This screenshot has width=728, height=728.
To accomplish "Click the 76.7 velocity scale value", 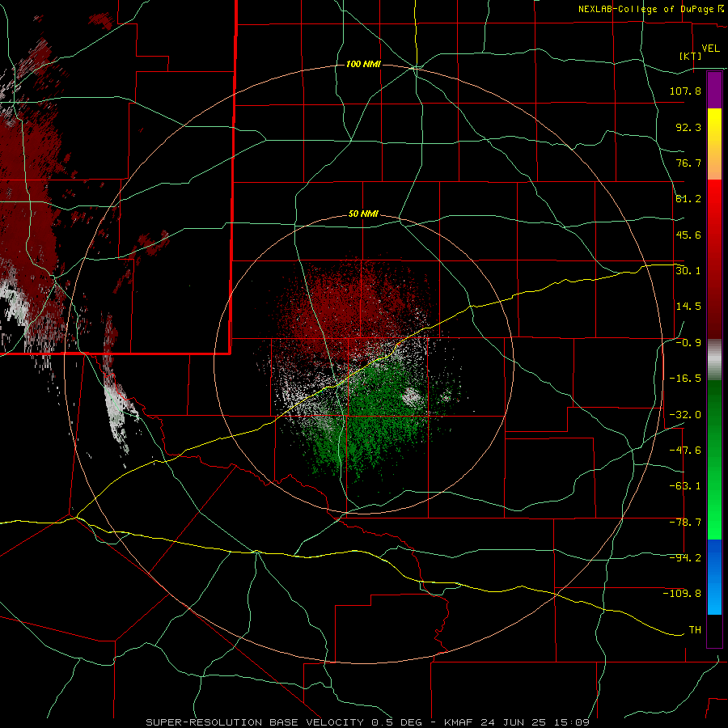I will (688, 163).
